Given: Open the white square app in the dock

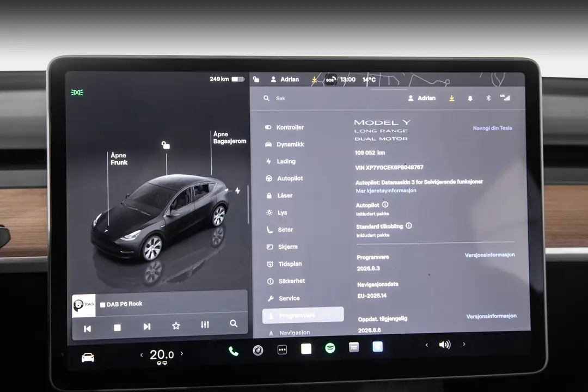Looking at the screenshot, I should (307, 349).
